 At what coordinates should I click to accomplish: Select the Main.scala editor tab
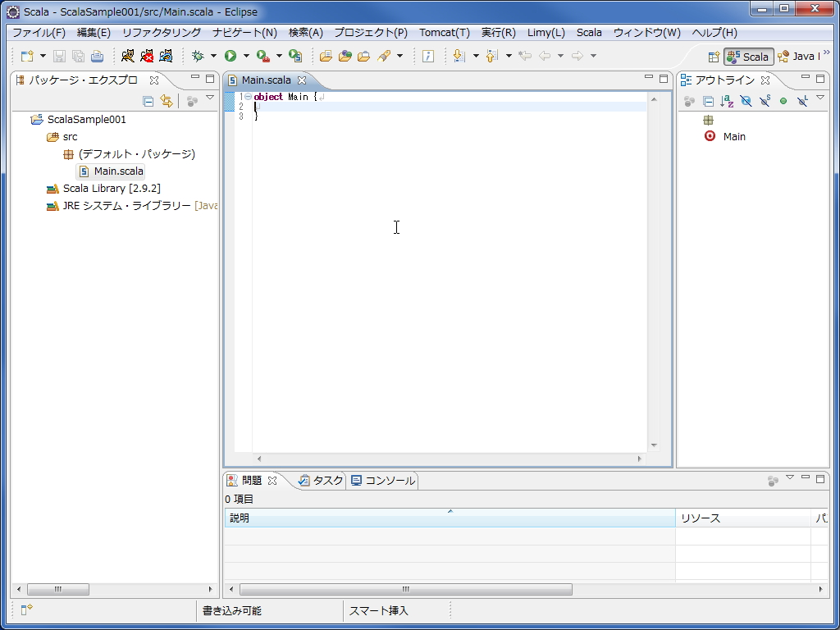[266, 80]
